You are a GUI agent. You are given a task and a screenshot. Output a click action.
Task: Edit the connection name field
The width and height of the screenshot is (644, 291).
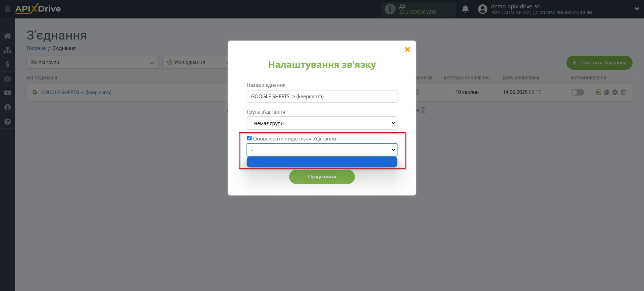click(322, 97)
